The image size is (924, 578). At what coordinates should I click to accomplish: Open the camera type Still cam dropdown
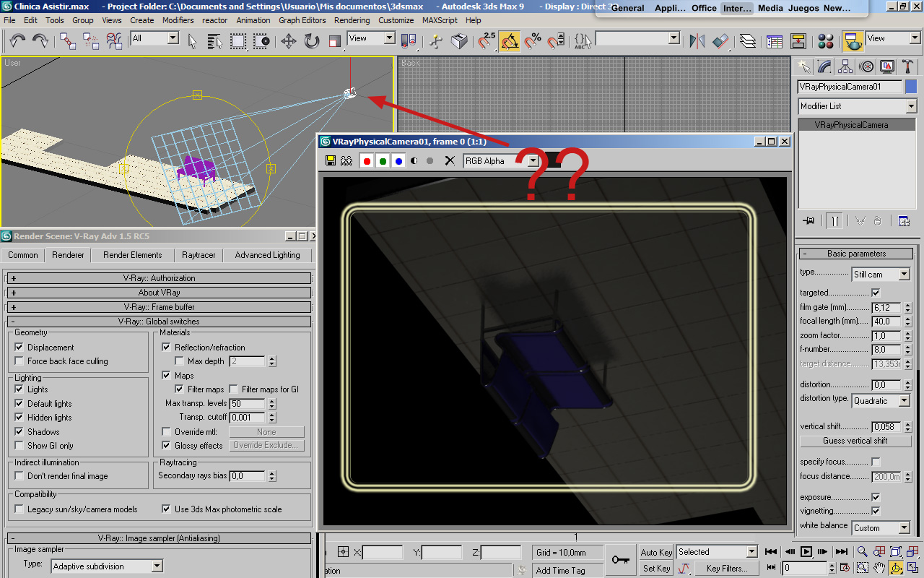pyautogui.click(x=881, y=275)
